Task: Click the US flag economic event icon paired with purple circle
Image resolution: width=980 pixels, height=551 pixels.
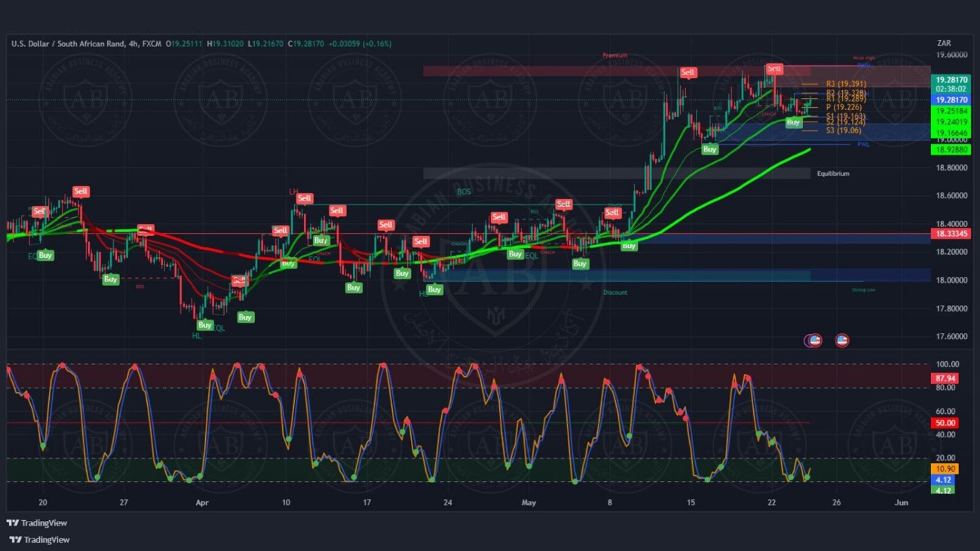Action: point(815,340)
